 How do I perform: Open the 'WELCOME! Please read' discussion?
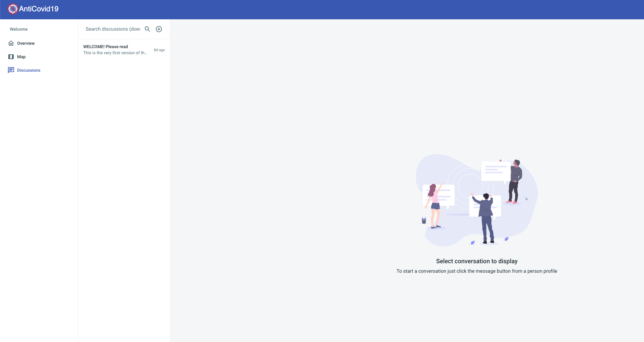click(x=106, y=47)
